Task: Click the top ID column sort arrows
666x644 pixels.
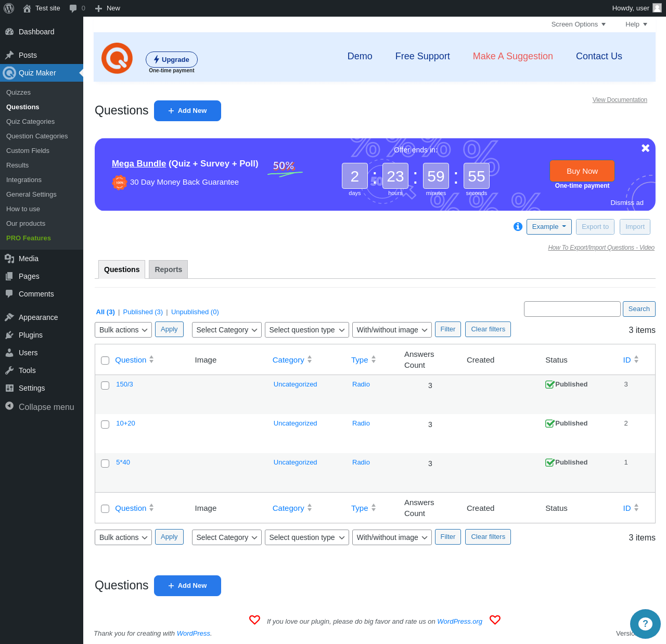Action: [636, 359]
